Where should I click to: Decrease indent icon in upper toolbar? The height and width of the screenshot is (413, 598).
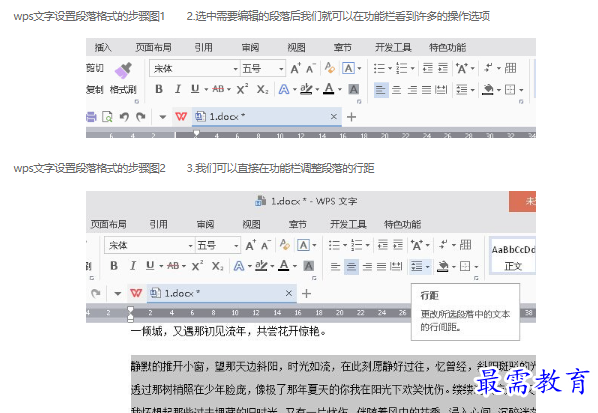click(428, 69)
